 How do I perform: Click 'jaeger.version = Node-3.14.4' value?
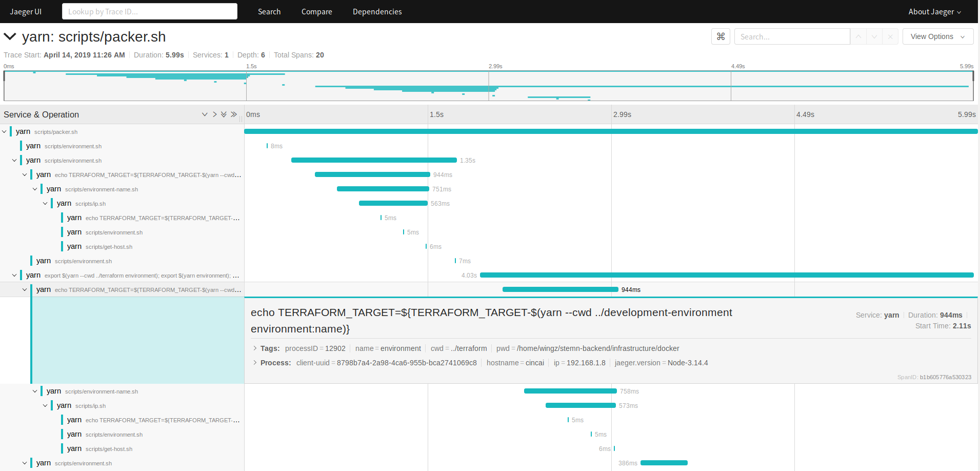point(662,363)
